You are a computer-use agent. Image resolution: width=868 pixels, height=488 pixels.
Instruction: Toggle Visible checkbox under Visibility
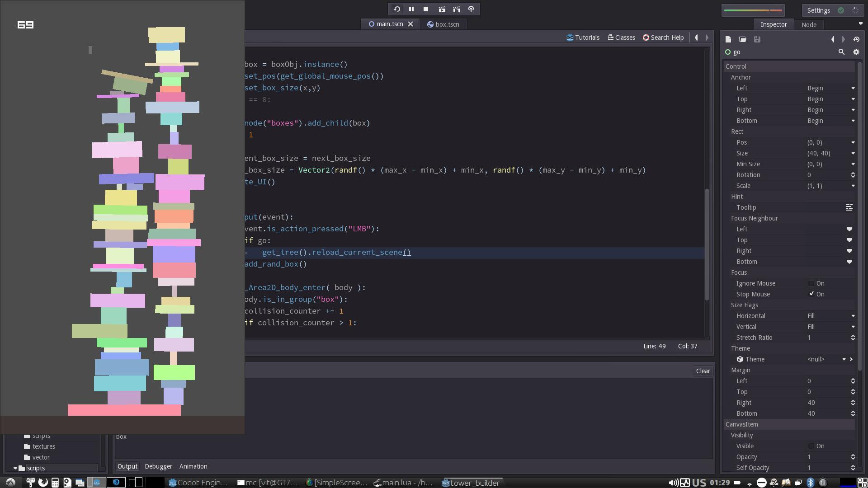pos(811,446)
